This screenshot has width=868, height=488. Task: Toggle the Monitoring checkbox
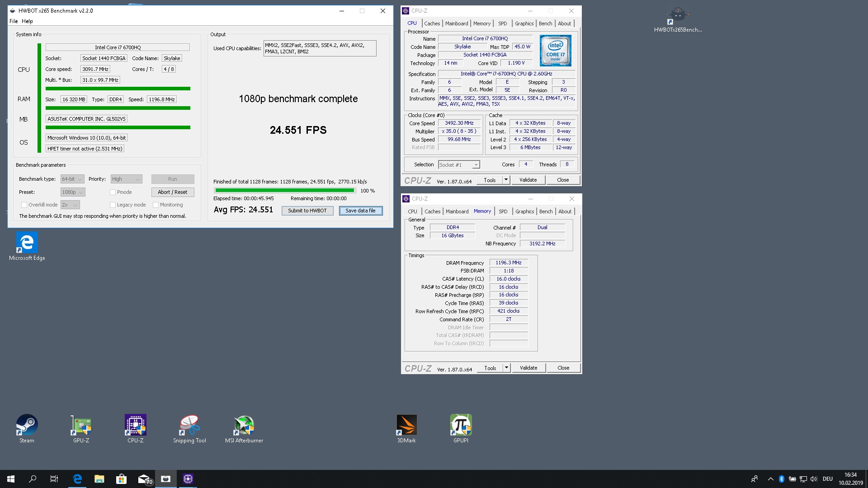click(156, 205)
